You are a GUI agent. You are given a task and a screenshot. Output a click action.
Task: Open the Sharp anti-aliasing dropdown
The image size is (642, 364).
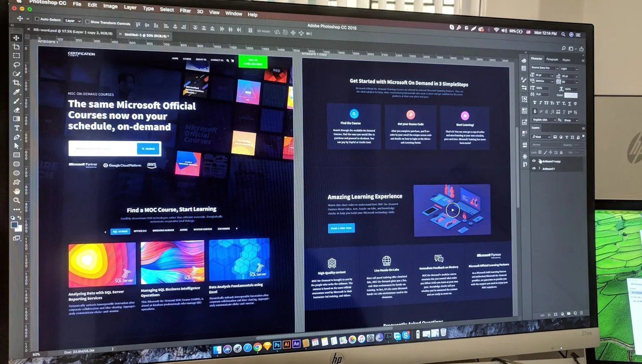click(x=571, y=120)
